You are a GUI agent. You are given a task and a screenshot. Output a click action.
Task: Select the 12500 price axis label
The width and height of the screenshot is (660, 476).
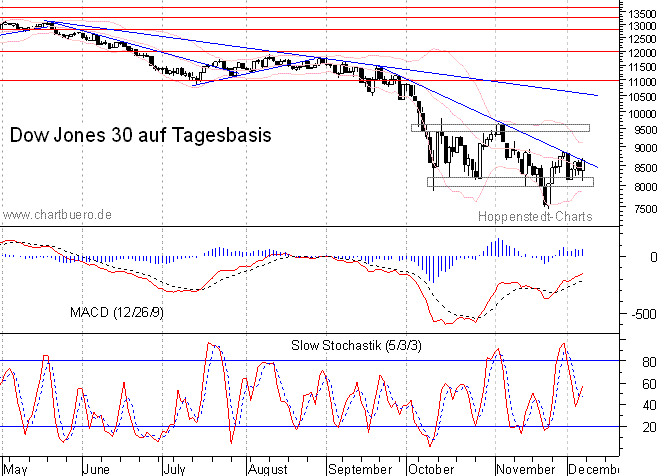(642, 39)
